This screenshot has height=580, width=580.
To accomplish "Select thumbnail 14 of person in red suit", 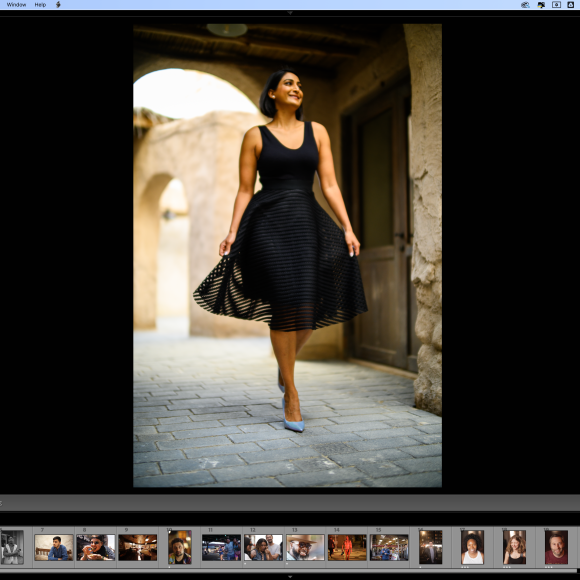I will [347, 547].
